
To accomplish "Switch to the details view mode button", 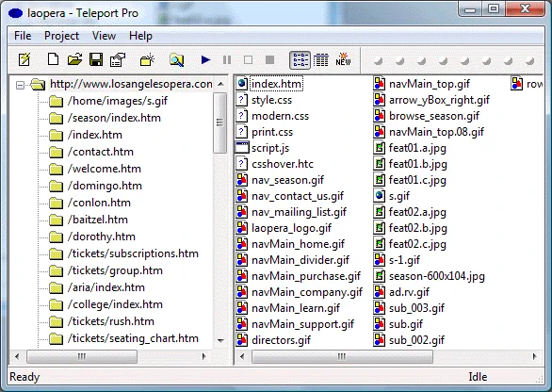I will [320, 60].
